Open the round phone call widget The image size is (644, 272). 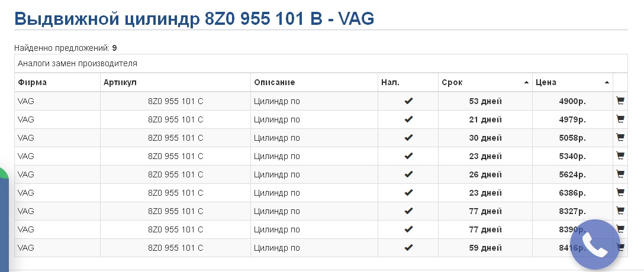(x=595, y=245)
